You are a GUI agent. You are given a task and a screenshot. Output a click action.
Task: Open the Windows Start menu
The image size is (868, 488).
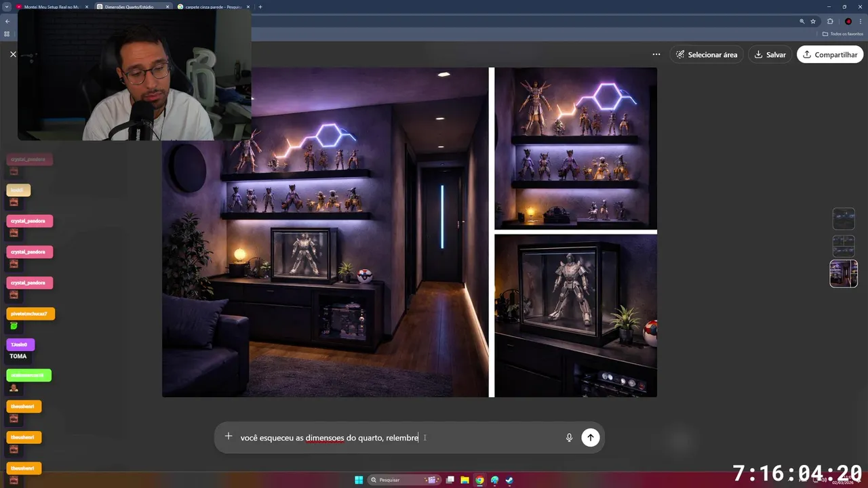pyautogui.click(x=359, y=480)
